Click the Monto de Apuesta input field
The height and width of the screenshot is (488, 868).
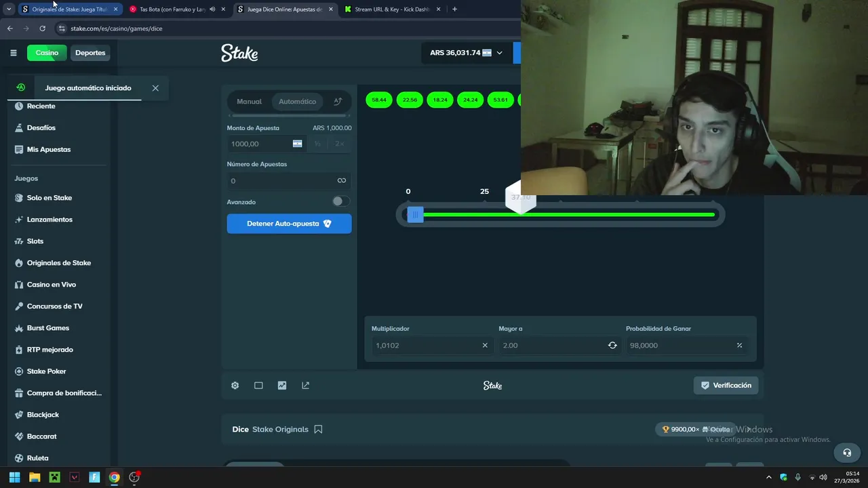click(x=267, y=144)
